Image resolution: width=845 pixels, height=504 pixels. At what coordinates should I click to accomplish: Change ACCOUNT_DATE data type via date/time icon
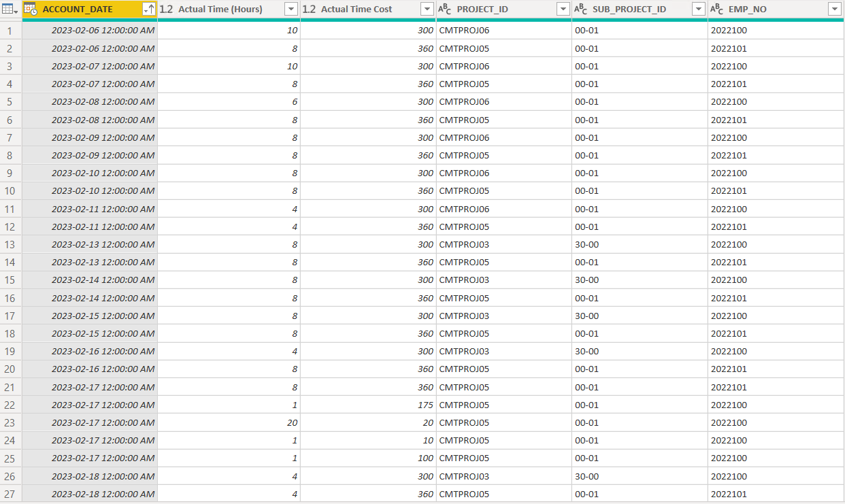pos(31,10)
